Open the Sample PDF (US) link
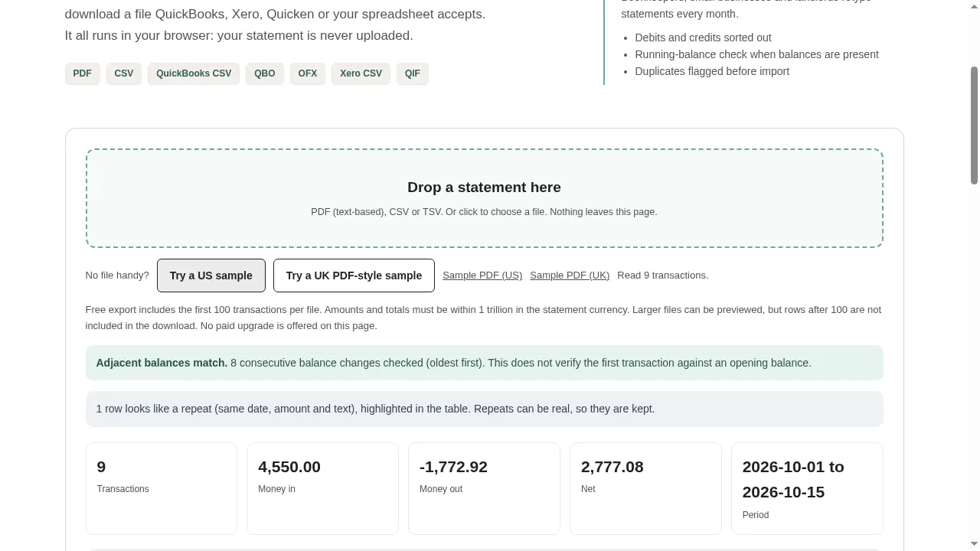This screenshot has height=551, width=980. [x=482, y=275]
